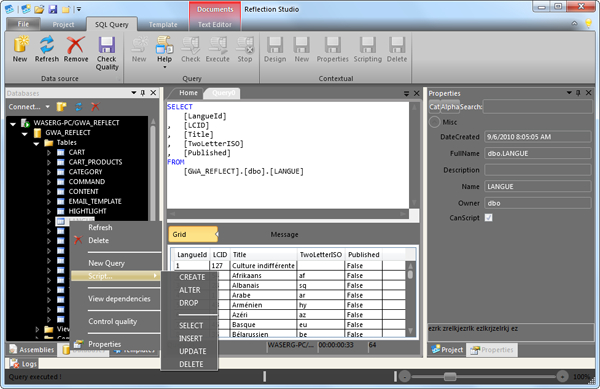Switch to the Project ribbon tab

[63, 24]
